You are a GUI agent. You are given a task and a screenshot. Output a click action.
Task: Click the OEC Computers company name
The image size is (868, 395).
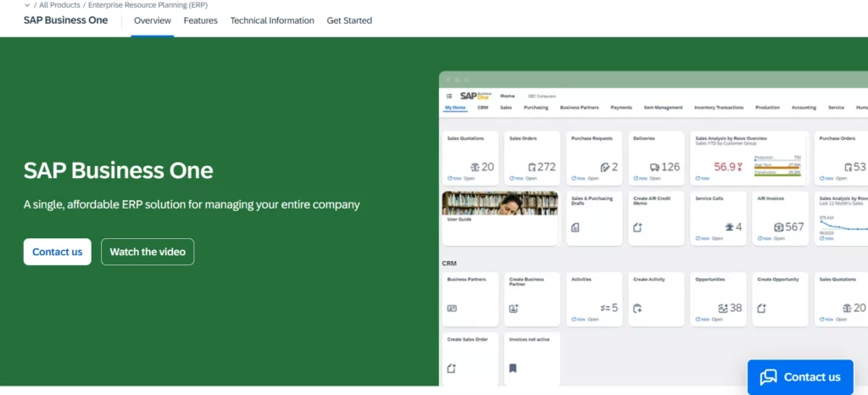(x=542, y=97)
